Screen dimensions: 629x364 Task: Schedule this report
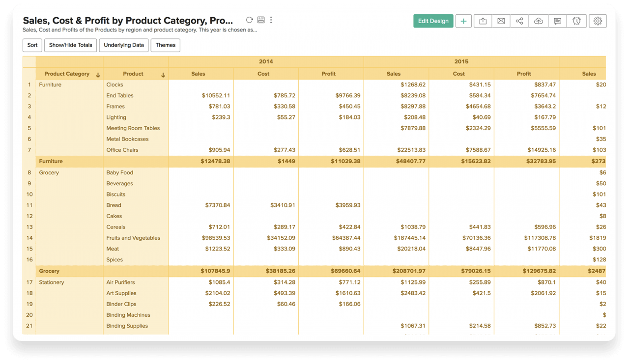[x=575, y=21]
